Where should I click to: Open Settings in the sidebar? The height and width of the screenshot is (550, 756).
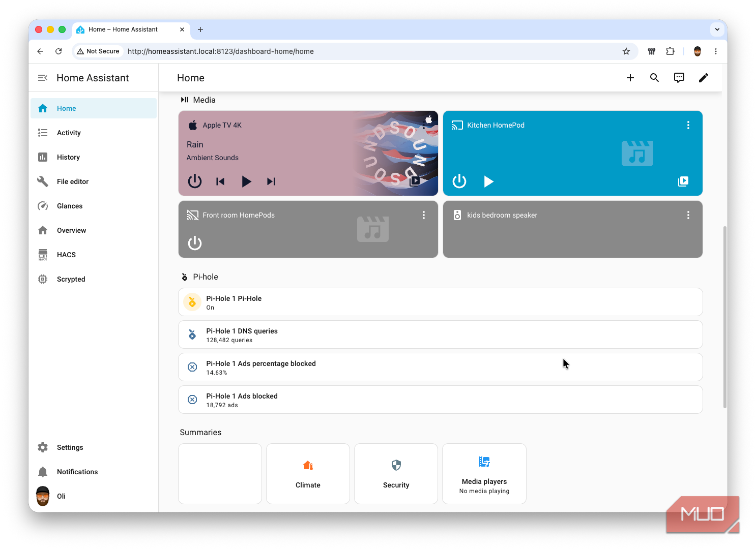point(94,447)
